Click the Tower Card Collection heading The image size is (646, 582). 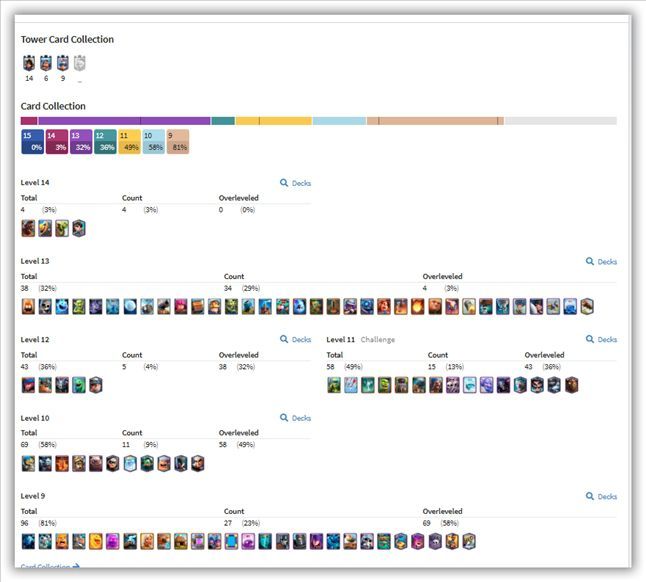(67, 40)
